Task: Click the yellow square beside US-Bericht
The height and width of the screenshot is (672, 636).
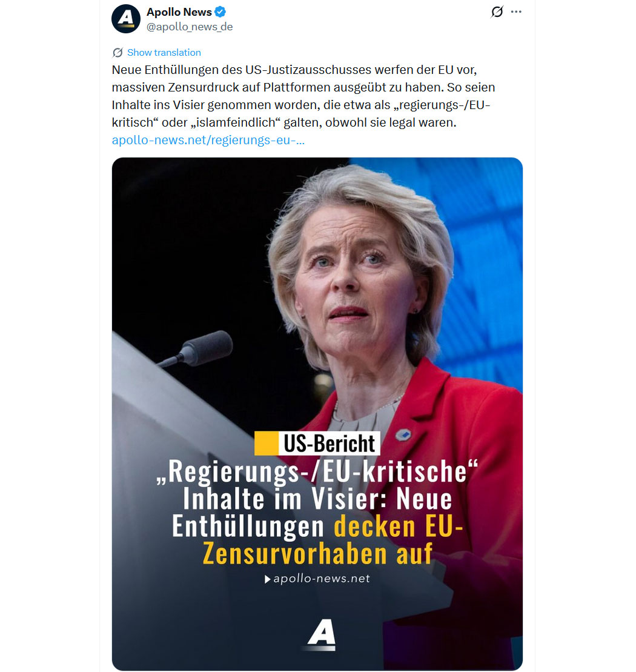Action: pos(266,443)
